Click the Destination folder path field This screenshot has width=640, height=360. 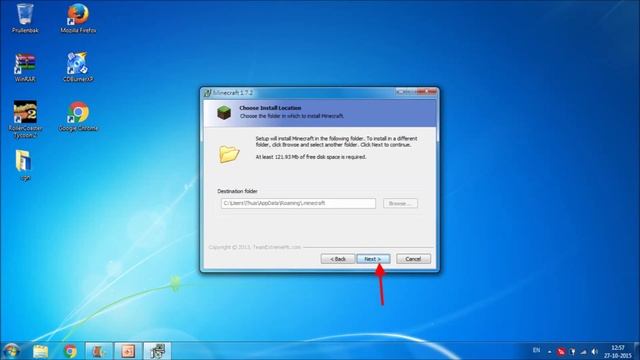[x=298, y=203]
